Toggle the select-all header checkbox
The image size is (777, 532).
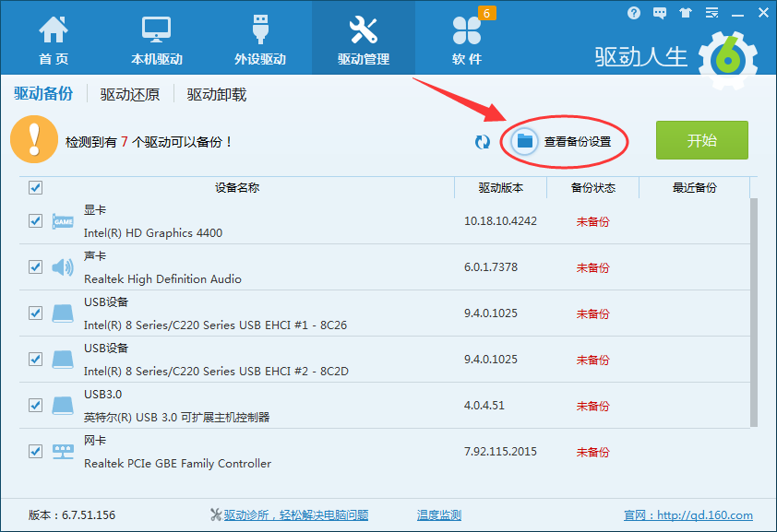click(35, 187)
